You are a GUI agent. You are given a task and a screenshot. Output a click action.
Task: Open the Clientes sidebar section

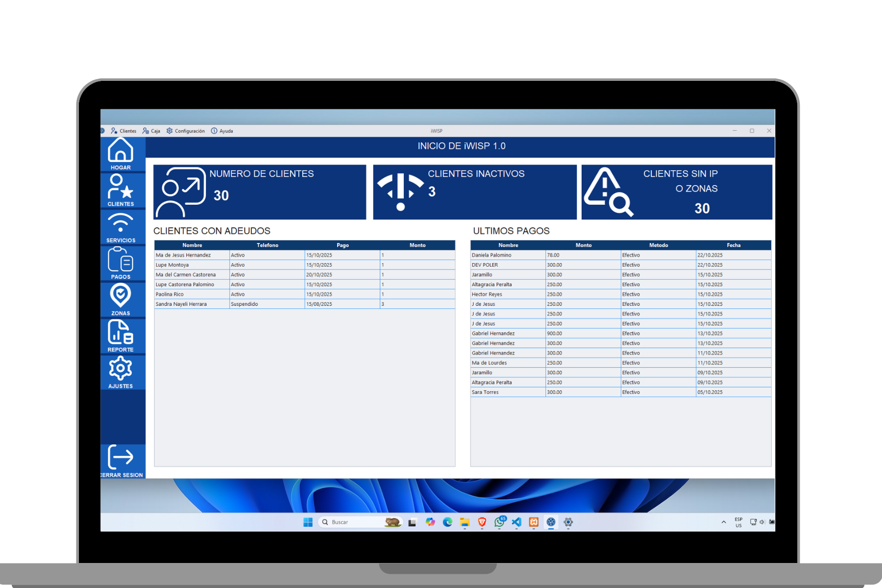(x=121, y=190)
